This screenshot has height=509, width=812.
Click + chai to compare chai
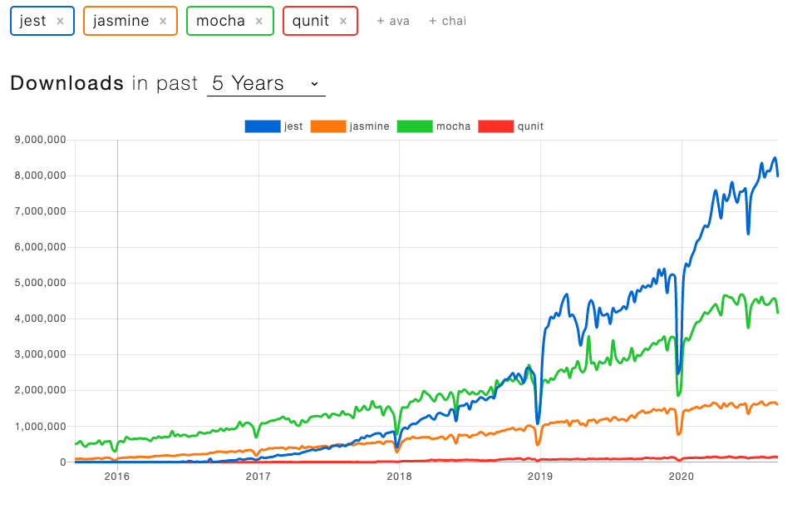click(x=447, y=21)
